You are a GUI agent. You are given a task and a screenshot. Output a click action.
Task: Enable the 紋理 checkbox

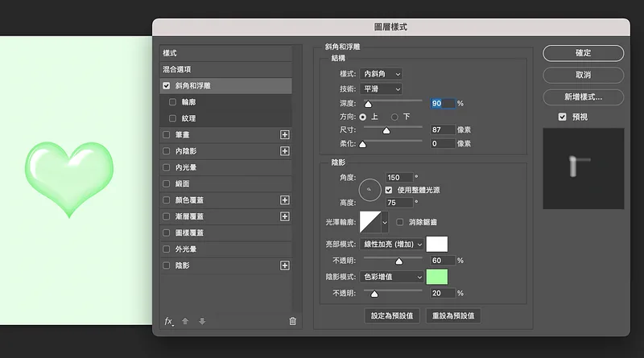point(172,118)
